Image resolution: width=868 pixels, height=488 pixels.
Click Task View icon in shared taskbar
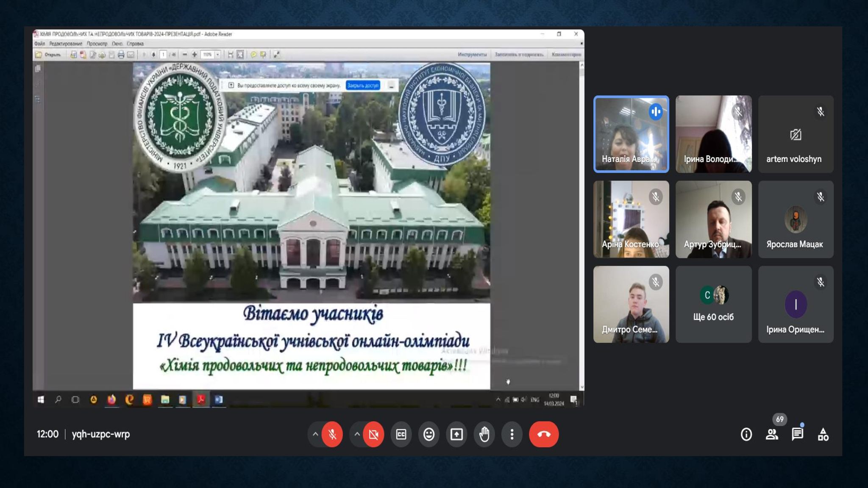coord(75,399)
